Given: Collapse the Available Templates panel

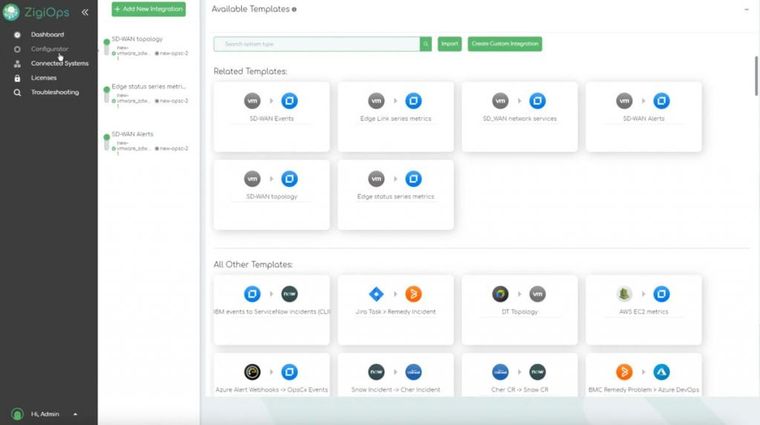Looking at the screenshot, I should (746, 9).
